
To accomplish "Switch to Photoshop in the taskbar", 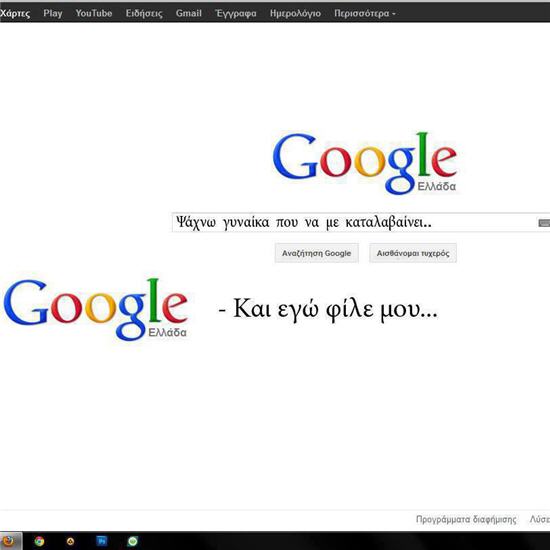I will (x=102, y=541).
